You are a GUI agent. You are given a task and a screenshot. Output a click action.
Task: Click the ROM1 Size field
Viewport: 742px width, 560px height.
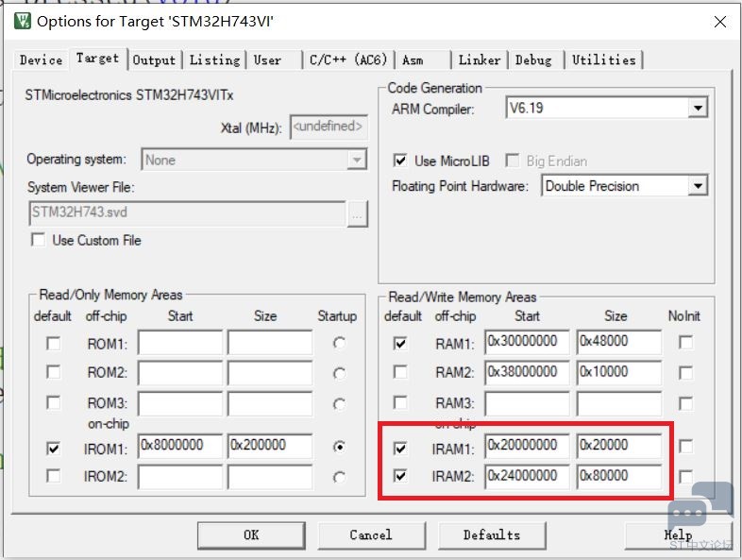tap(270, 343)
